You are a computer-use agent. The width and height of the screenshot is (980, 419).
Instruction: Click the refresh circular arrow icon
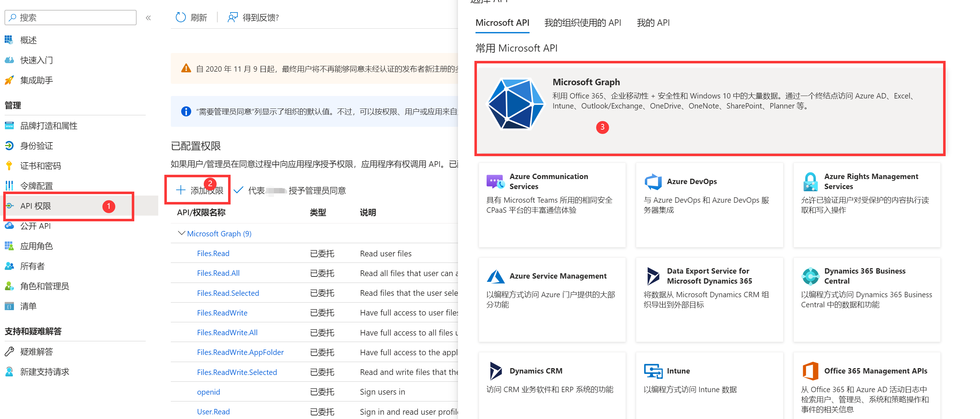tap(181, 17)
